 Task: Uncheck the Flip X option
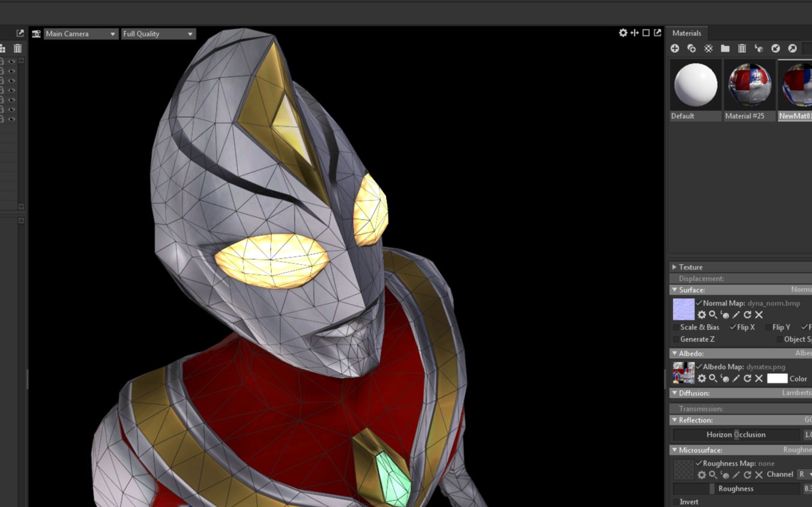tap(733, 327)
